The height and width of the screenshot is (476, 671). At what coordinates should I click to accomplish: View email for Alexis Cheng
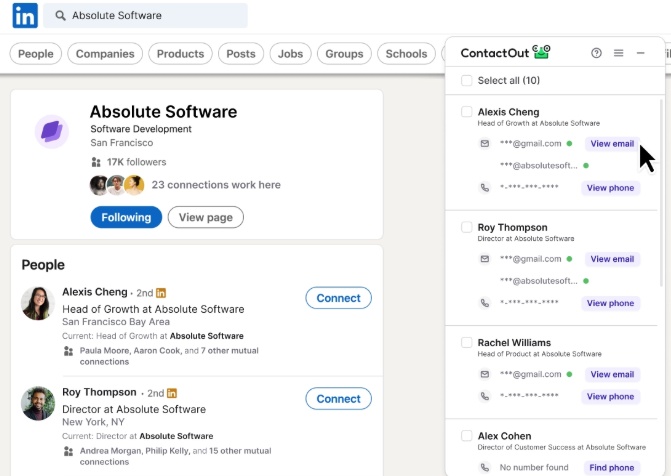click(x=612, y=144)
